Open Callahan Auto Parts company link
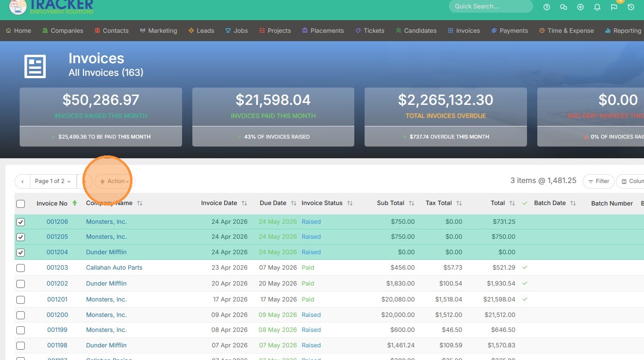The height and width of the screenshot is (360, 644). 114,268
